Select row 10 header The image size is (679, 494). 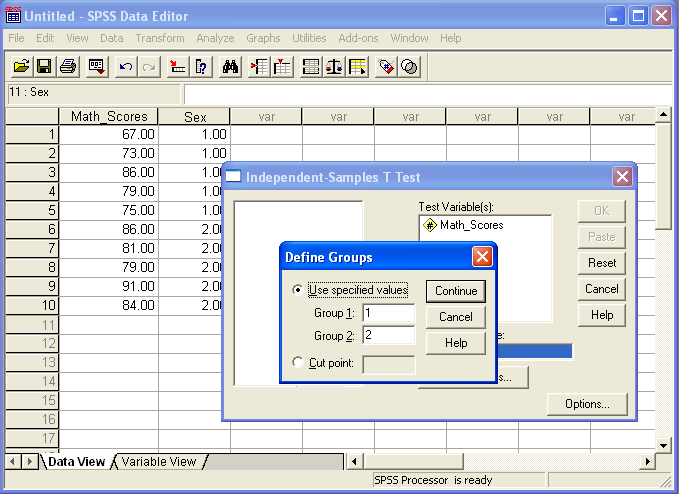(32, 305)
